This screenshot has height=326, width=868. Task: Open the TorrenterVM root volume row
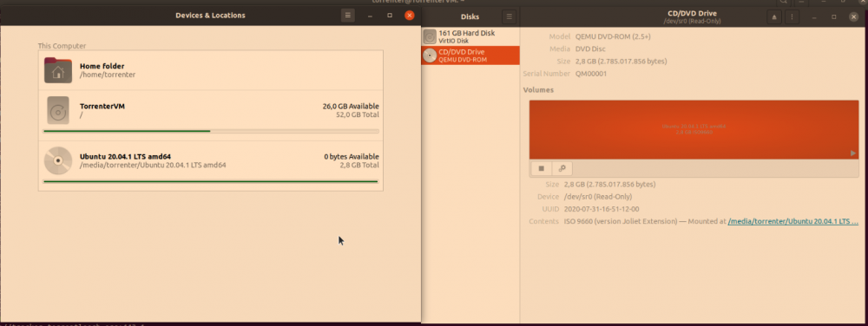(210, 115)
